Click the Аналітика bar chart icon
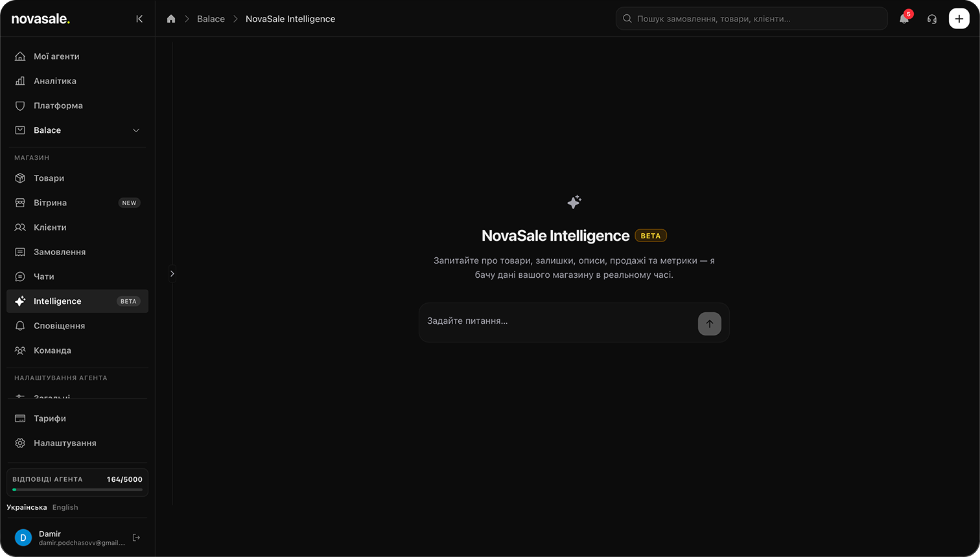The width and height of the screenshot is (980, 557). click(x=20, y=81)
